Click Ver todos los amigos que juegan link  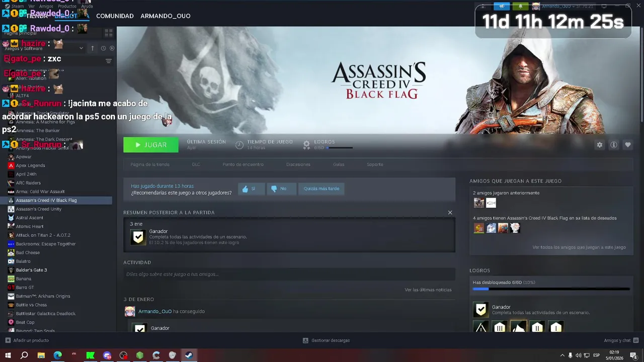579,247
